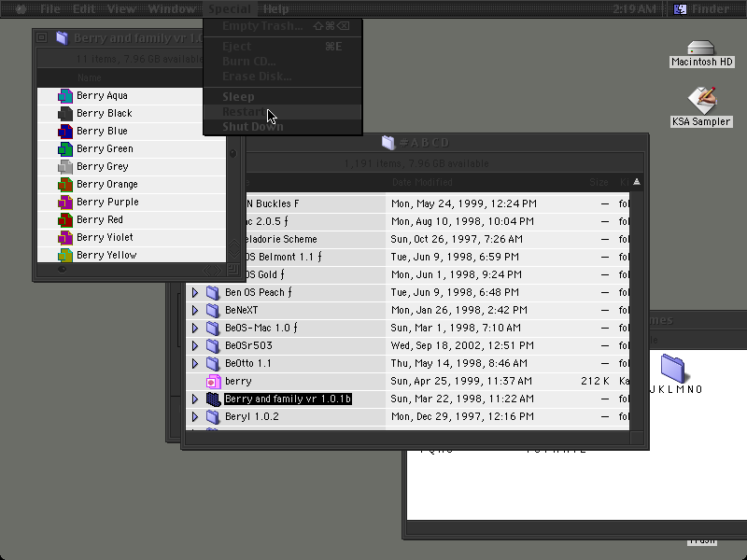The width and height of the screenshot is (747, 560).
Task: Expand the BeOtto 1.1 folder triangle
Action: coord(195,364)
